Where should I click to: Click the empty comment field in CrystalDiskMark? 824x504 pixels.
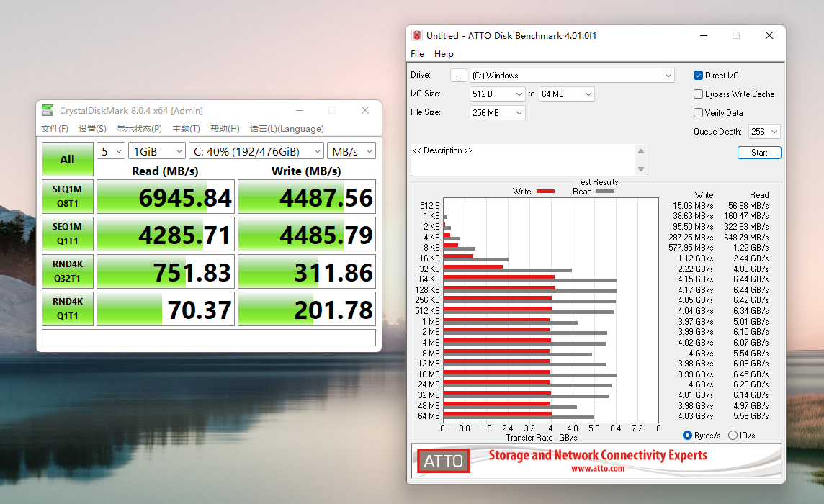[x=209, y=338]
